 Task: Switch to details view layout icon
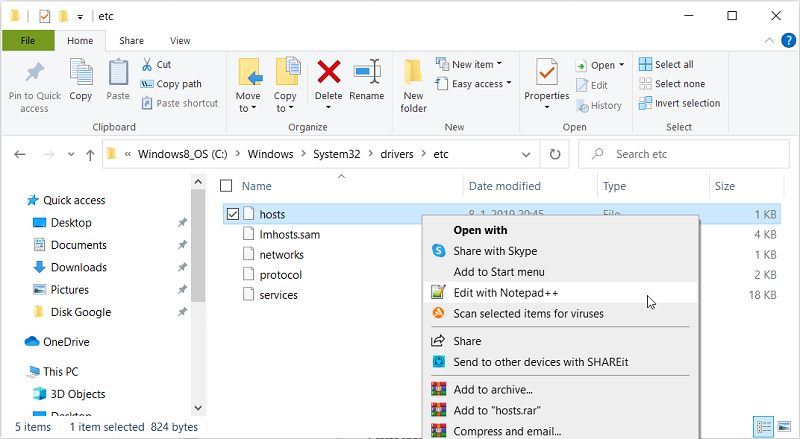(x=764, y=426)
